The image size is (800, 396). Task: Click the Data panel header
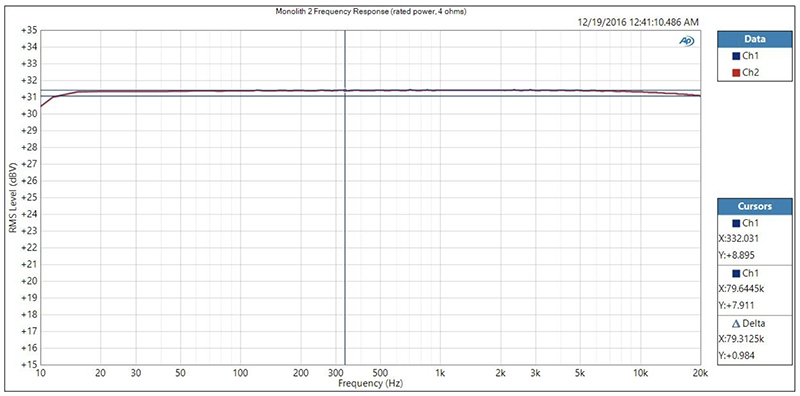[755, 39]
